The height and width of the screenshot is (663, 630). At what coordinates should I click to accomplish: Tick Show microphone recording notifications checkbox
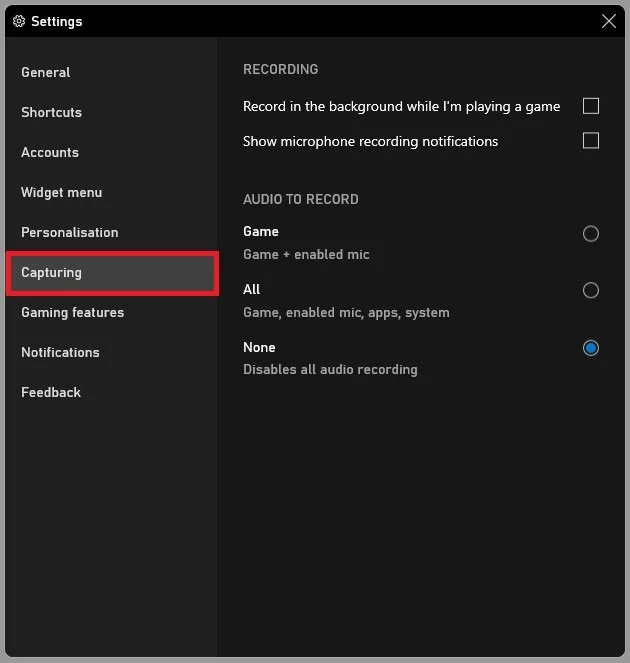click(591, 141)
